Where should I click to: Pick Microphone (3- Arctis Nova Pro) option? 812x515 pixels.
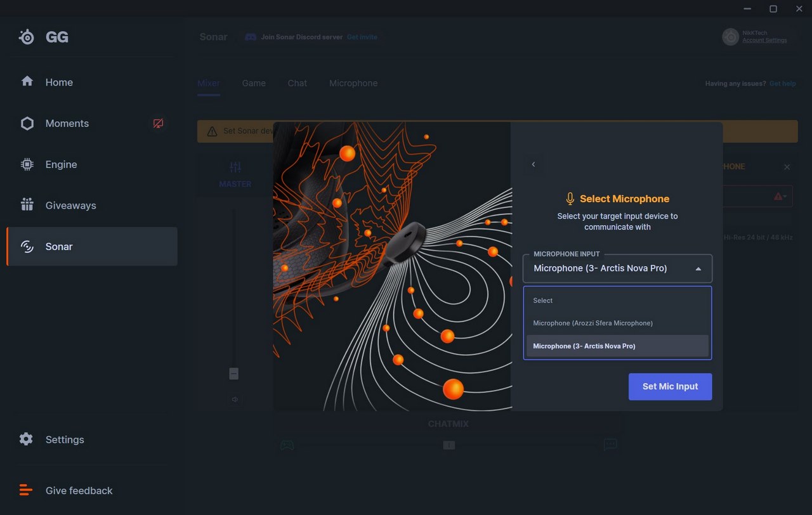tap(617, 346)
